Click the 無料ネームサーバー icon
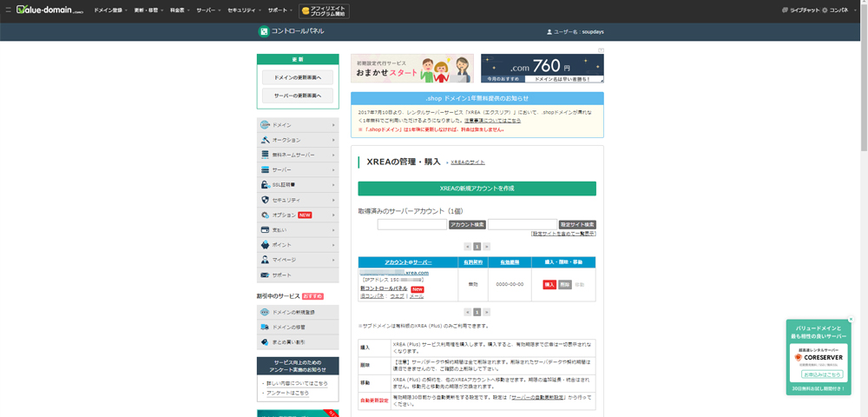Viewport: 868px width, 417px height. point(265,155)
